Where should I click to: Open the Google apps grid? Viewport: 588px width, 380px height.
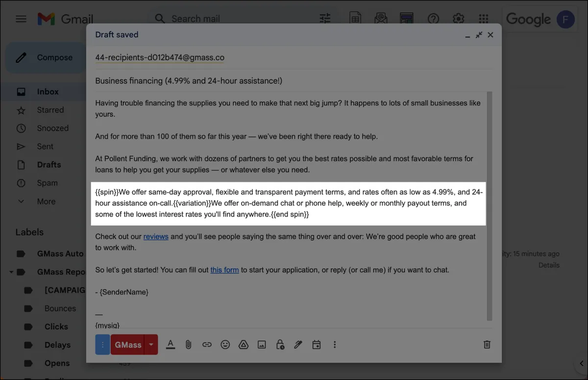tap(484, 19)
